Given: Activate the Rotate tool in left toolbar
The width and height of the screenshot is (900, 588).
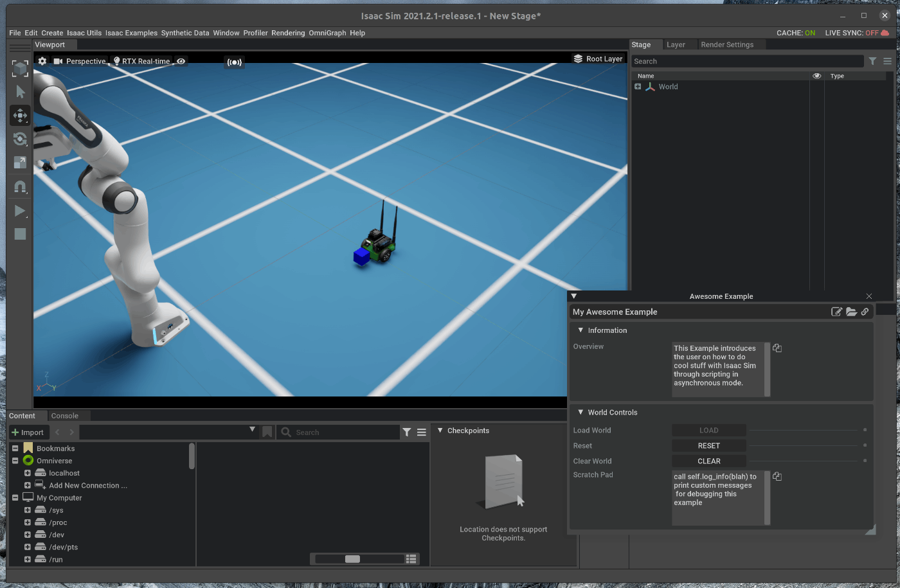Looking at the screenshot, I should [x=20, y=139].
